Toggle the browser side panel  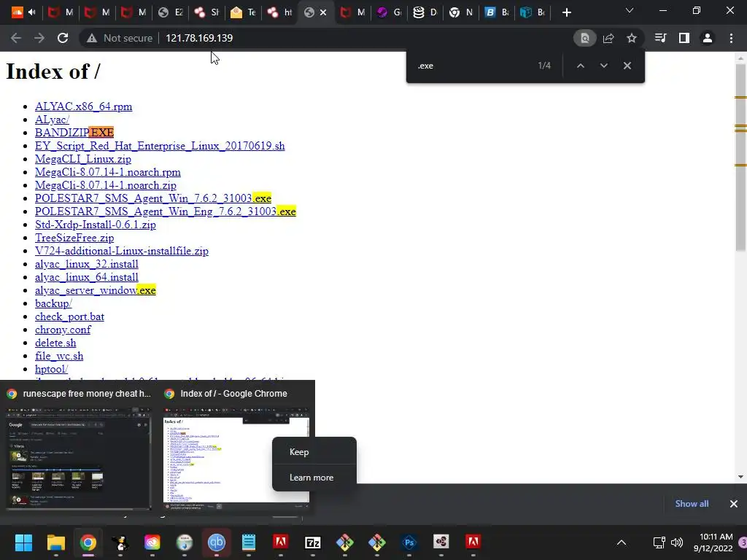(x=684, y=38)
